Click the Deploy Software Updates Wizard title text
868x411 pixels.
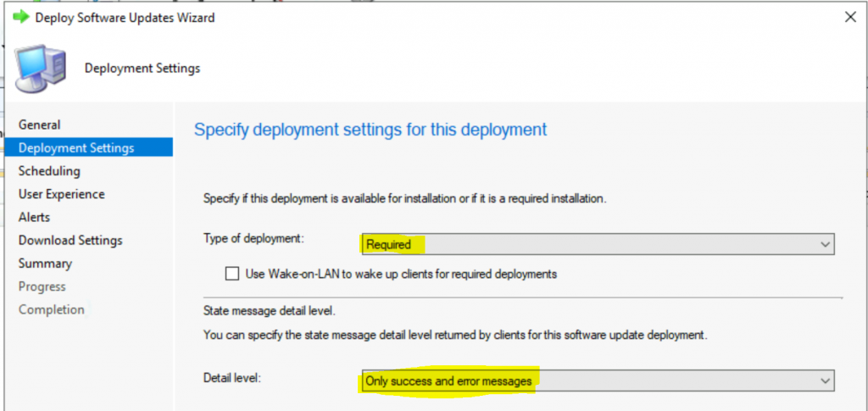(x=125, y=18)
